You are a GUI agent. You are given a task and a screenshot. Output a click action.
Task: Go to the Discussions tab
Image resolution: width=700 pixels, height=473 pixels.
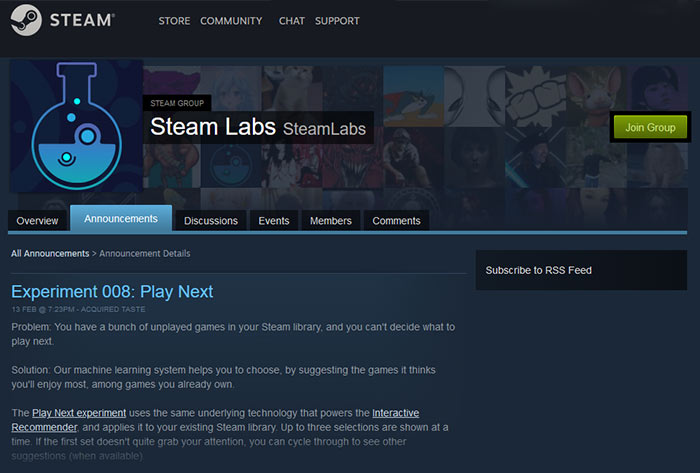[211, 221]
